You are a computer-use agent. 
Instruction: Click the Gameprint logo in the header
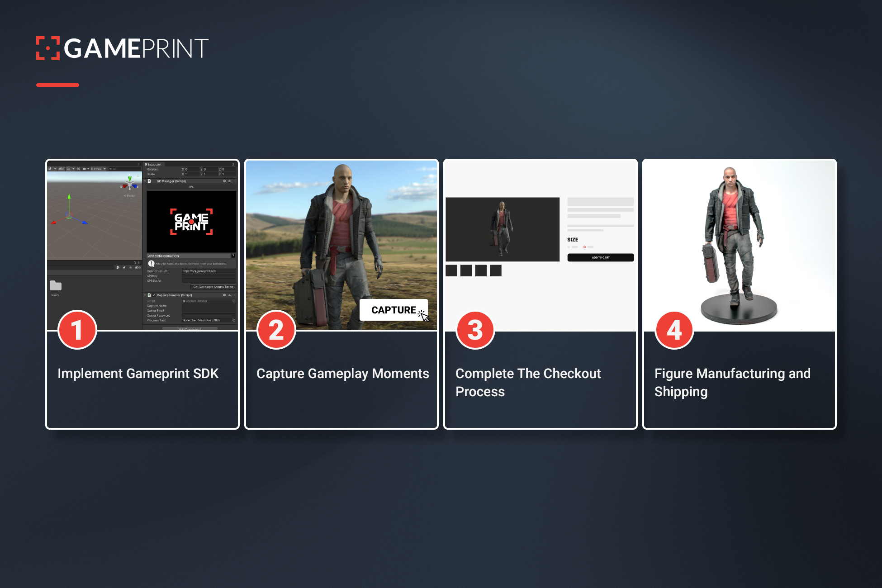point(122,48)
